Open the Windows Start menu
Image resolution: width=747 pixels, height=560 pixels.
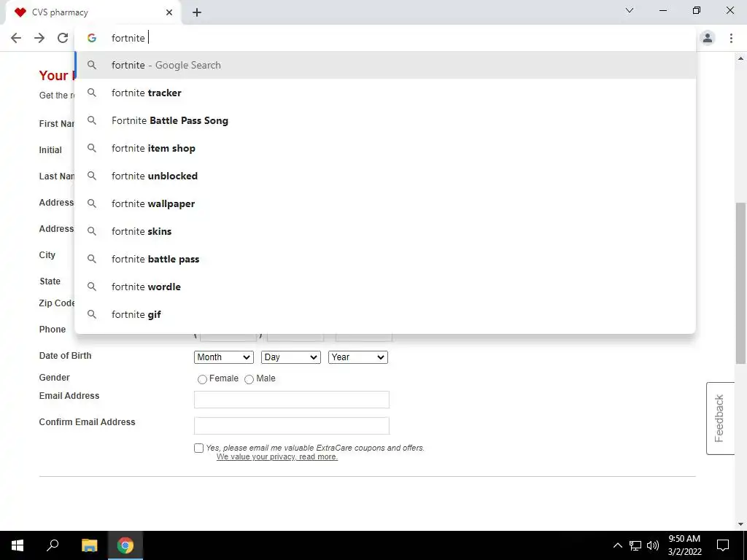tap(18, 545)
